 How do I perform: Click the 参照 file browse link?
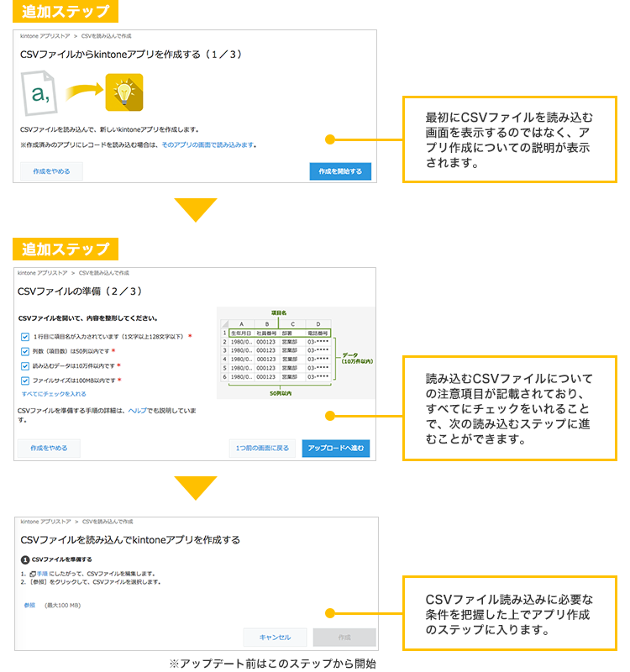29,604
